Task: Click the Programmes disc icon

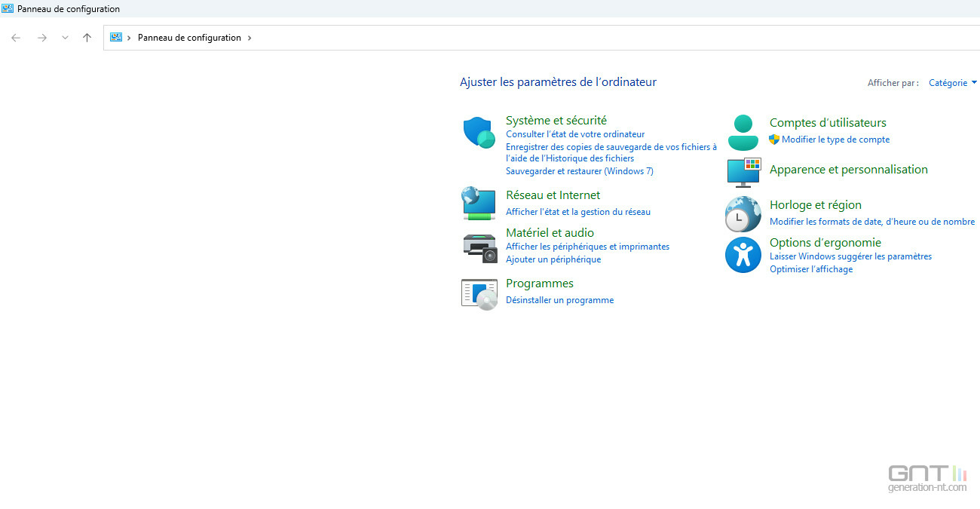Action: (479, 293)
